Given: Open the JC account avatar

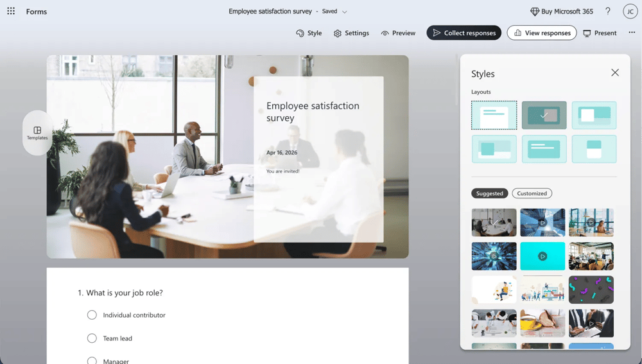Looking at the screenshot, I should tap(630, 12).
